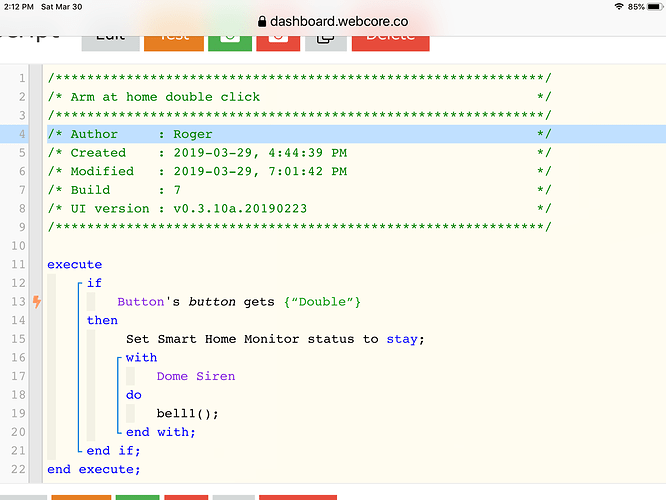
Task: Tap the dashboard.webcore.co address text
Action: pyautogui.click(x=339, y=22)
